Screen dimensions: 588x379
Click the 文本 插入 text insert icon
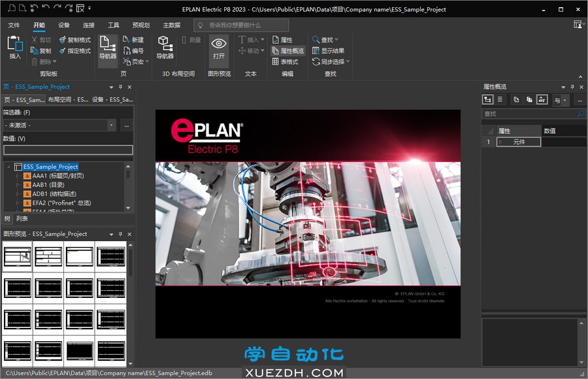[x=242, y=39]
